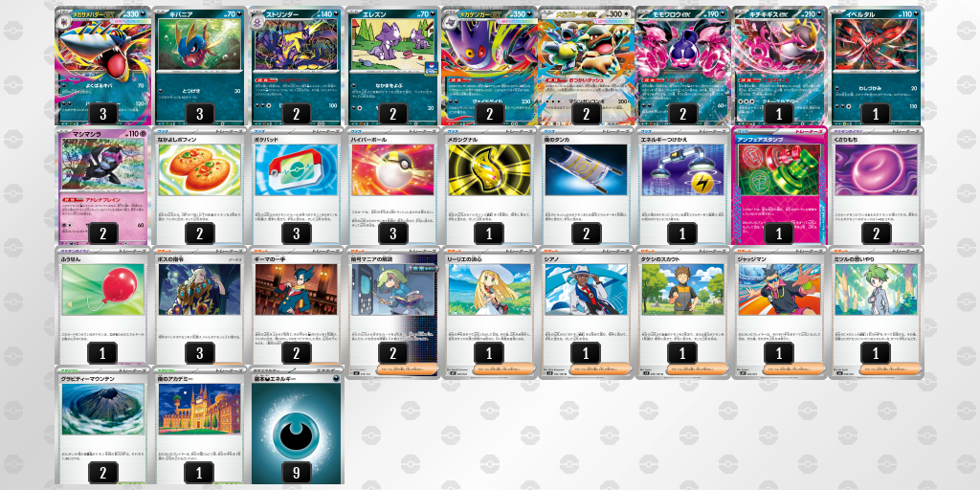Open the Mega Gengar ex card (メガゲンガーex)
980x490 pixels.
(x=489, y=66)
